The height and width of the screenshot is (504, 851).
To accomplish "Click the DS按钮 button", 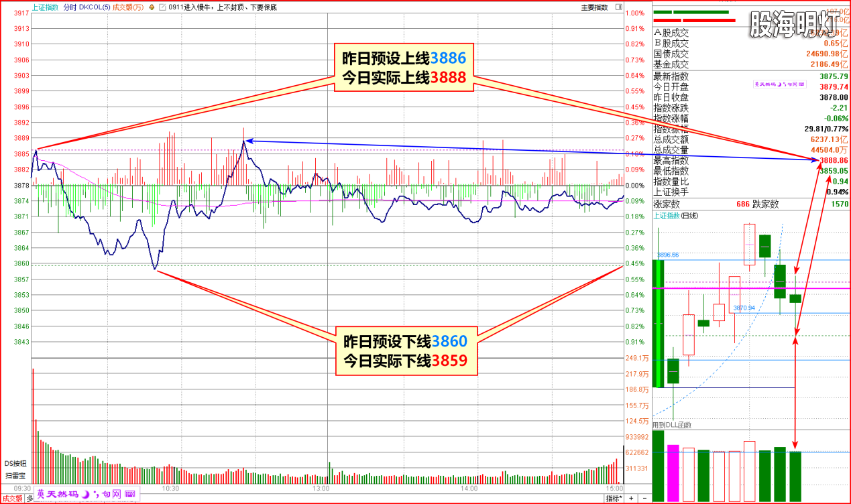I will (x=15, y=463).
